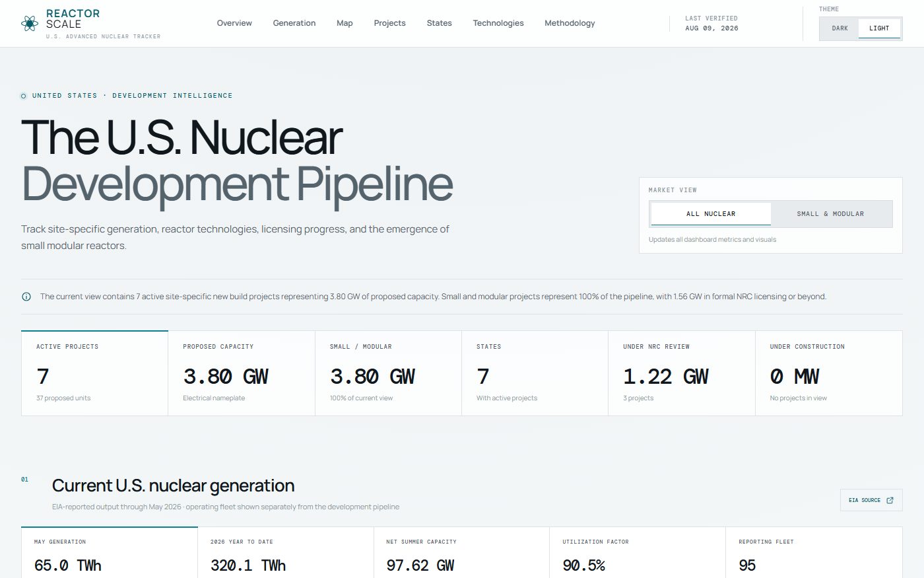Click the 'Current U.S. nuclear generation' heading

pyautogui.click(x=173, y=486)
